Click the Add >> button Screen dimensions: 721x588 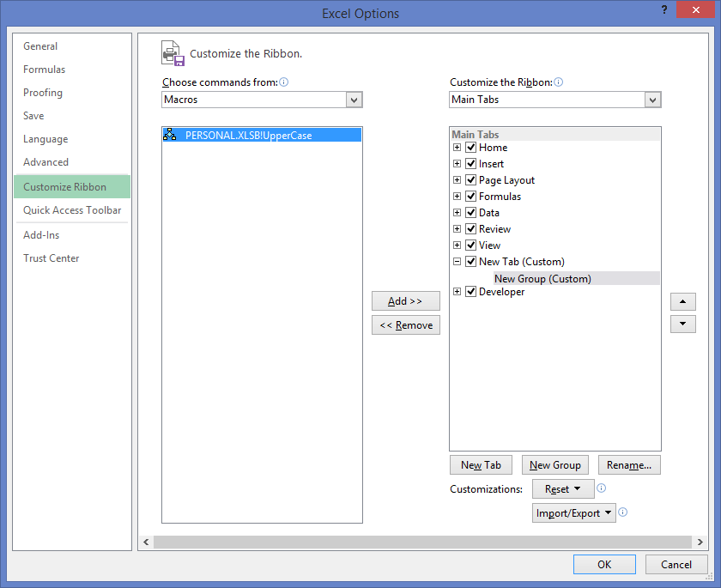[x=405, y=301]
